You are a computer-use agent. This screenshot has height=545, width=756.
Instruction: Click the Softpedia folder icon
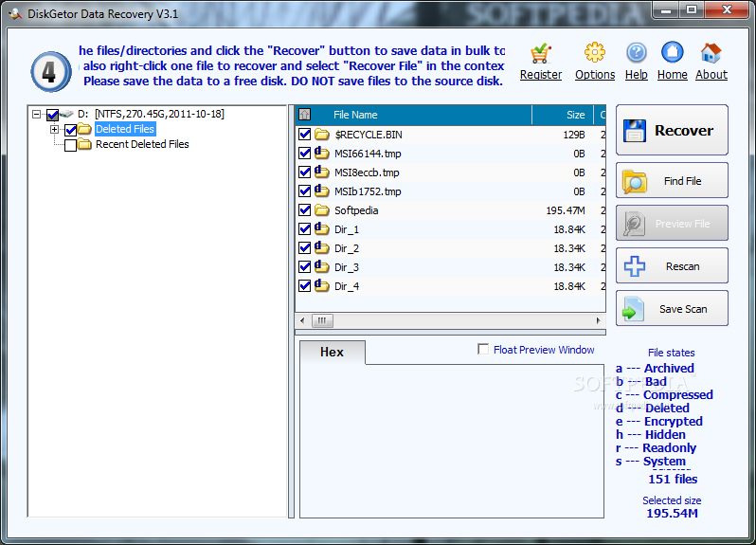321,209
